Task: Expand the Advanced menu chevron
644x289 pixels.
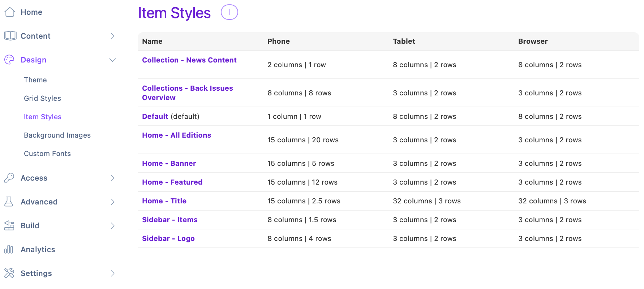Action: [x=112, y=202]
